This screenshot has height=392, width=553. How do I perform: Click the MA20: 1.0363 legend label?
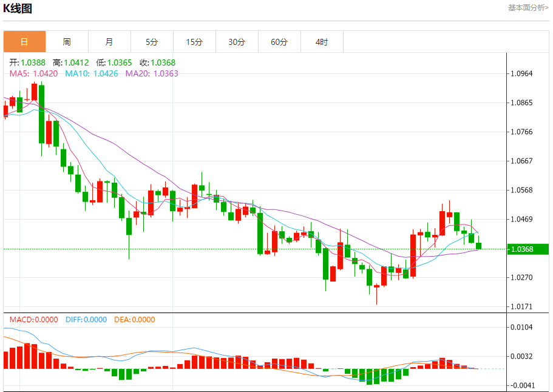coord(152,73)
